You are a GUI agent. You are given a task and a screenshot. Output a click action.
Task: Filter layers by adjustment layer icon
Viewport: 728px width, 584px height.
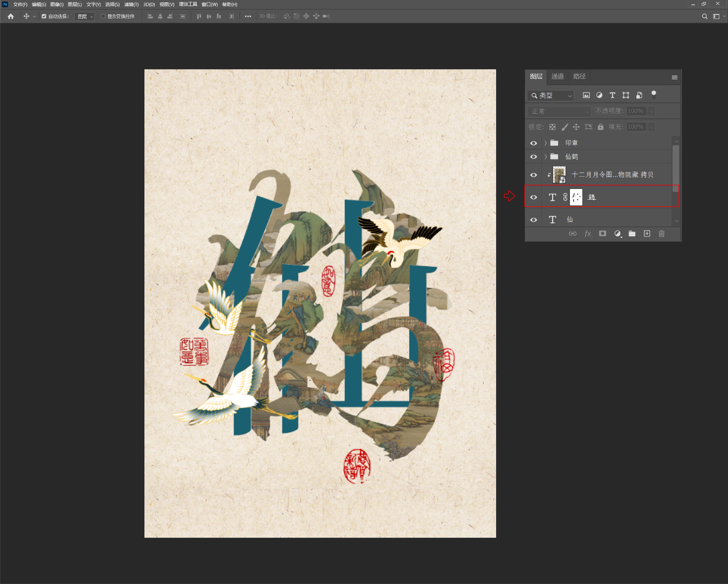click(599, 95)
